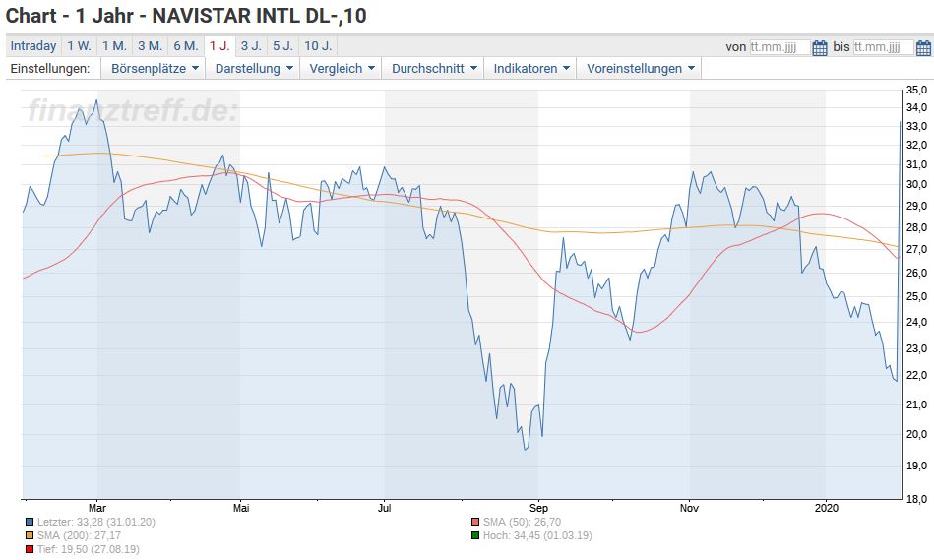Click the blue Letzter legend swatch

[30, 522]
